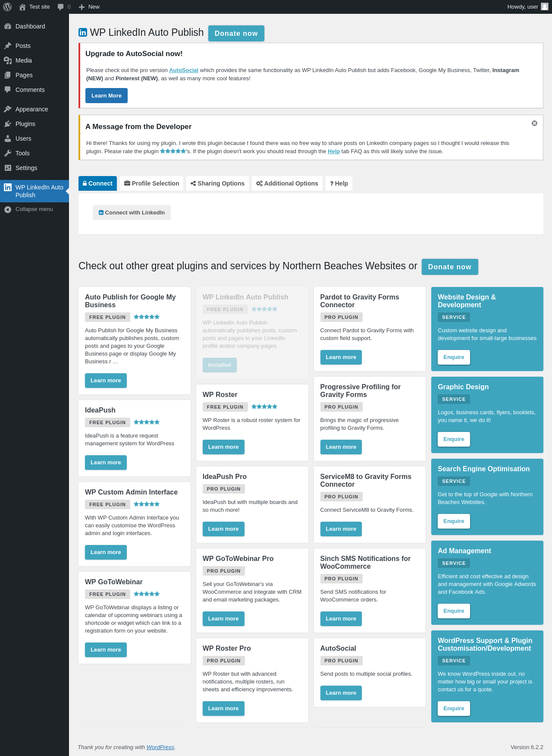The height and width of the screenshot is (756, 552).
Task: Click Connect with LinkedIn button
Action: (x=132, y=213)
